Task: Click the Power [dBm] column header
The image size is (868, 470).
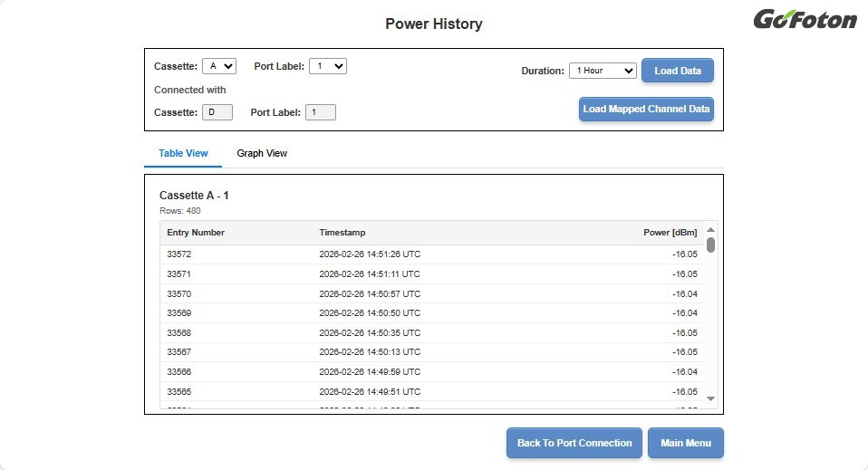Action: point(670,233)
